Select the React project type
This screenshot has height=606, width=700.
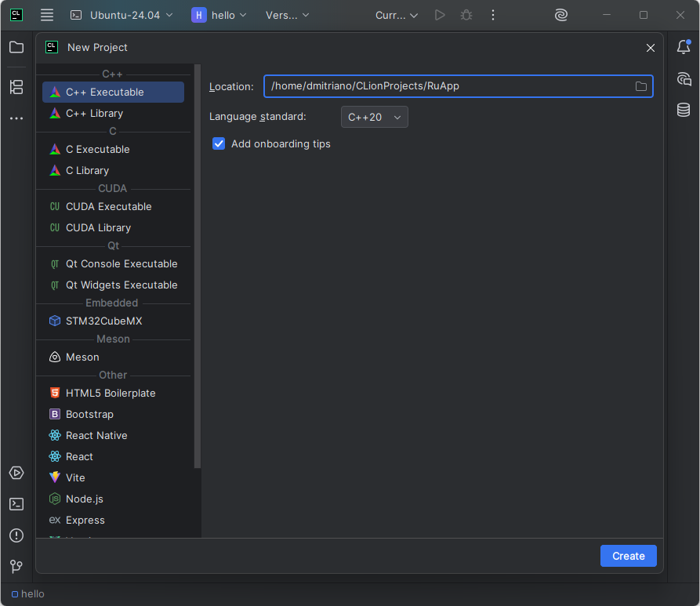[113, 457]
